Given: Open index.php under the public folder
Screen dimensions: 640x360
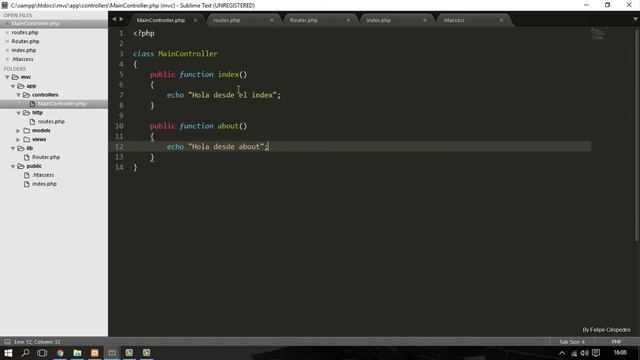Looking at the screenshot, I should click(44, 184).
